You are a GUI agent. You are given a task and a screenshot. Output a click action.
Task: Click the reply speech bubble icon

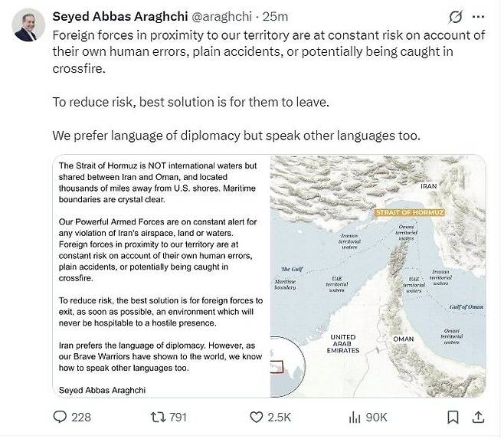(60, 417)
